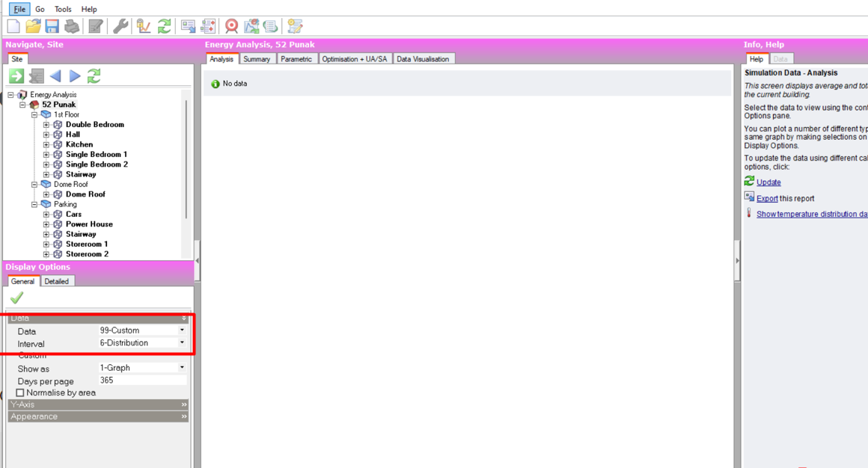Click the list document toolbar icon
The image size is (868, 468).
[270, 26]
